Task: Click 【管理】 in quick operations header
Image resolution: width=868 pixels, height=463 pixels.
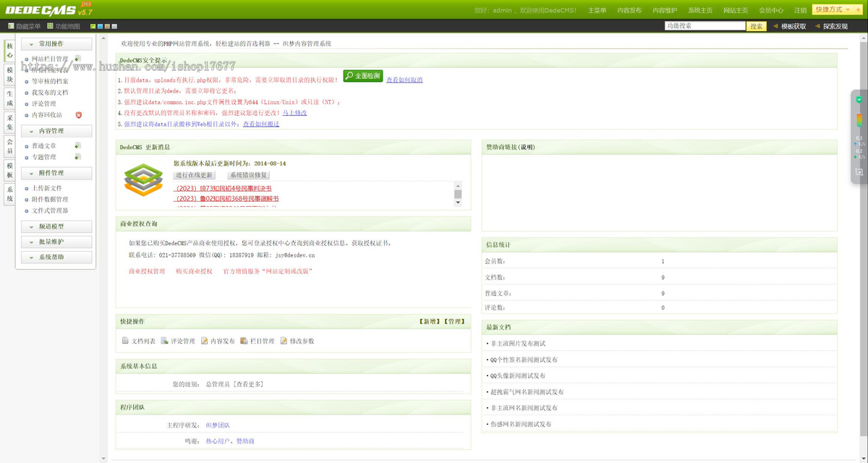Action: (454, 321)
